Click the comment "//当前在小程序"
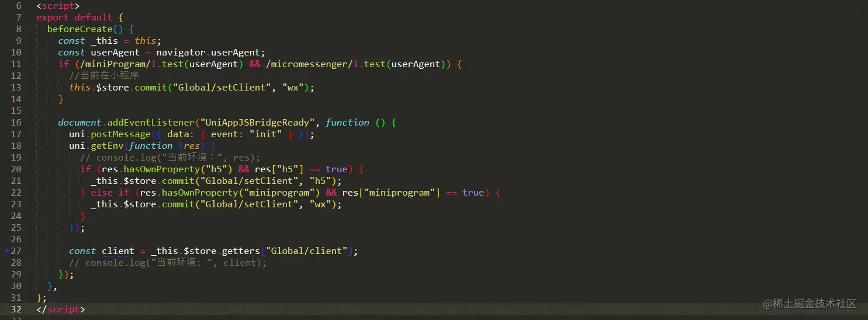868x320 pixels. pyautogui.click(x=104, y=76)
